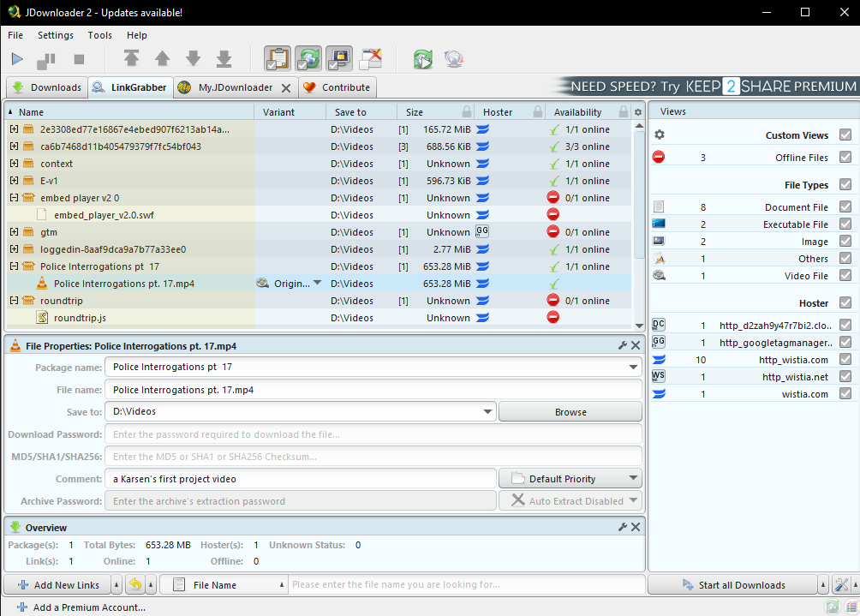Open Auto Extract Disabled dropdown
The width and height of the screenshot is (860, 616).
click(570, 501)
